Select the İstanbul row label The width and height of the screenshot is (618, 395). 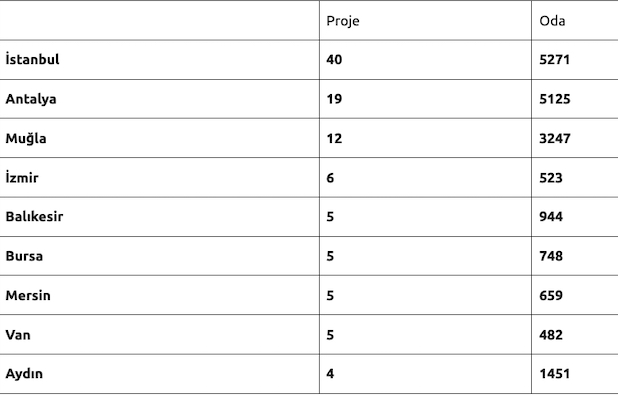tap(32, 59)
